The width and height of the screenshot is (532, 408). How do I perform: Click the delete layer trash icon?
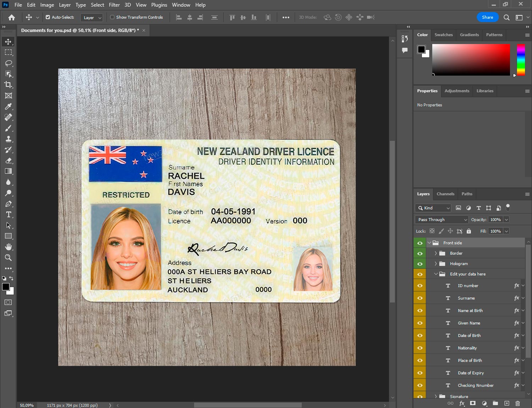coord(517,403)
